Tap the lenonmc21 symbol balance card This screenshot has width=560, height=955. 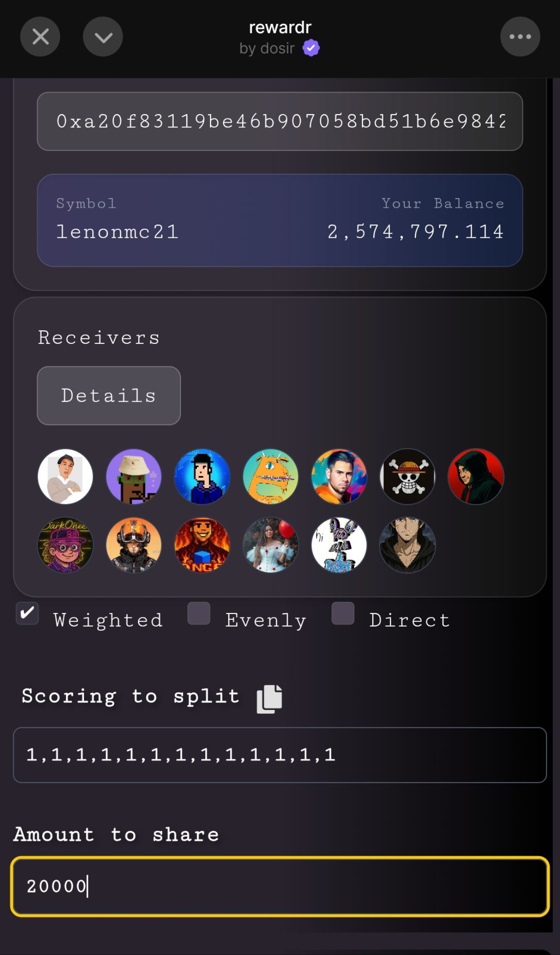coord(280,220)
